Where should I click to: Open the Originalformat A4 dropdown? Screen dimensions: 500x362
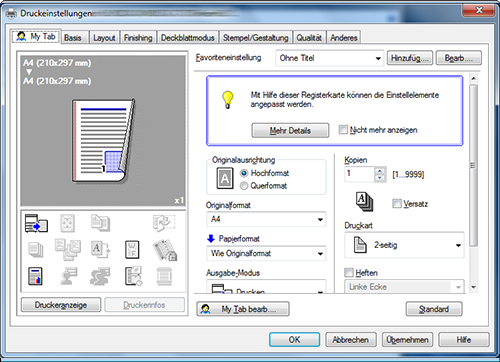[x=266, y=219]
